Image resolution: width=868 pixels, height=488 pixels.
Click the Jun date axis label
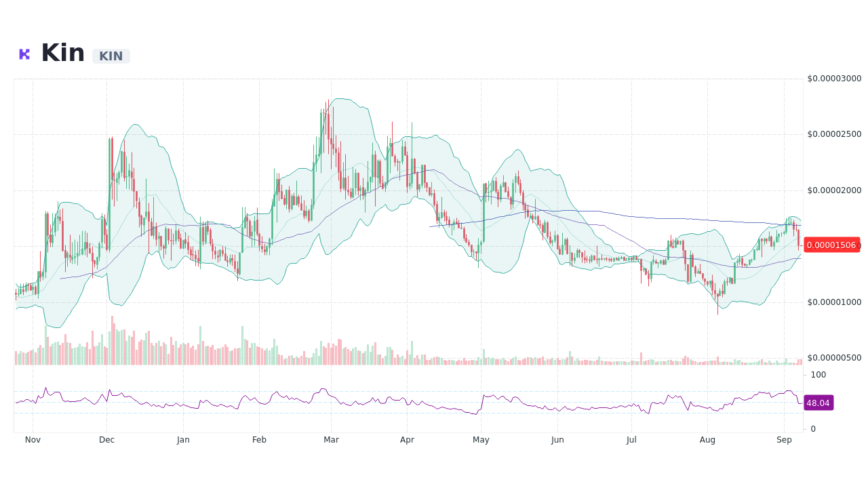tap(557, 439)
